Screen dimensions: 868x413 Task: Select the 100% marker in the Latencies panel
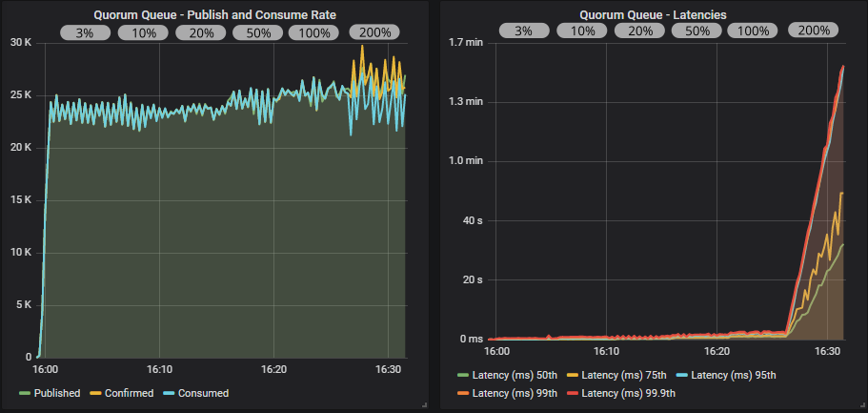coord(753,31)
